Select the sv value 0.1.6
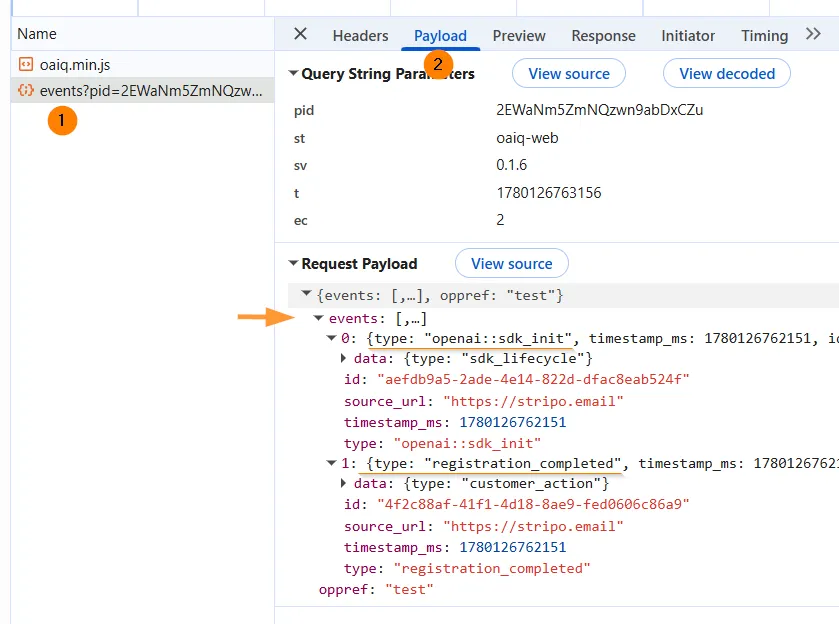 click(x=512, y=165)
